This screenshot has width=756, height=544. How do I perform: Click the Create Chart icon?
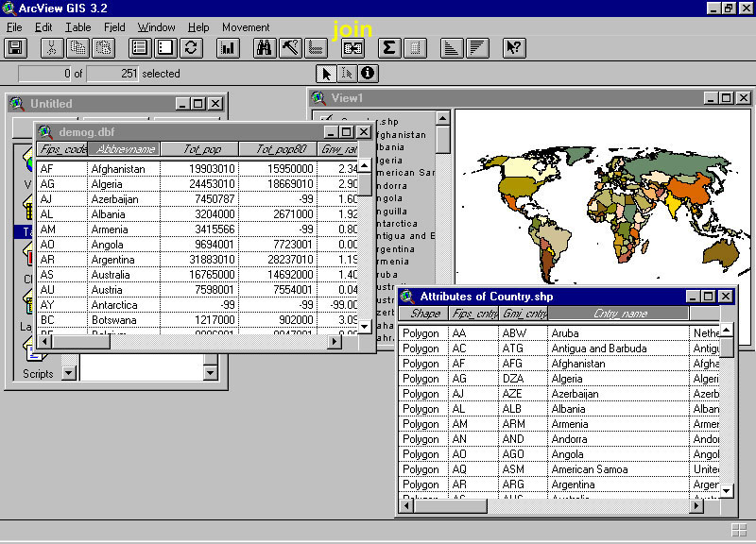pyautogui.click(x=227, y=47)
